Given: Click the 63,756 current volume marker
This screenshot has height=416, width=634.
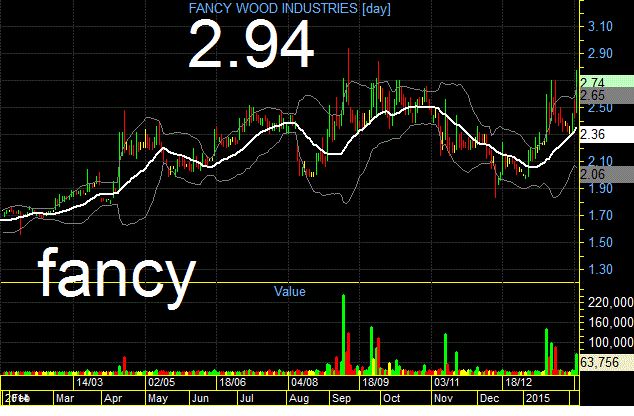Looking at the screenshot, I should pyautogui.click(x=607, y=362).
